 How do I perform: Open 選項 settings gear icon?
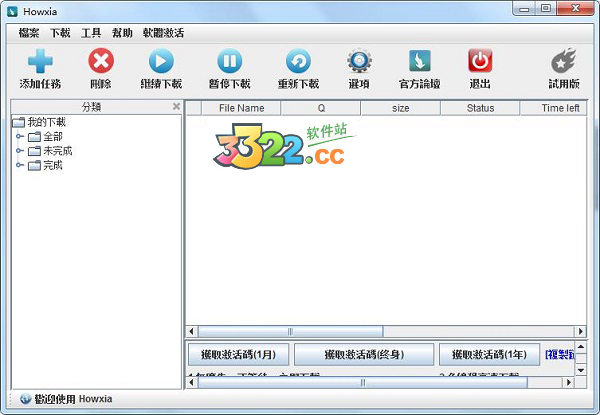coord(359,61)
